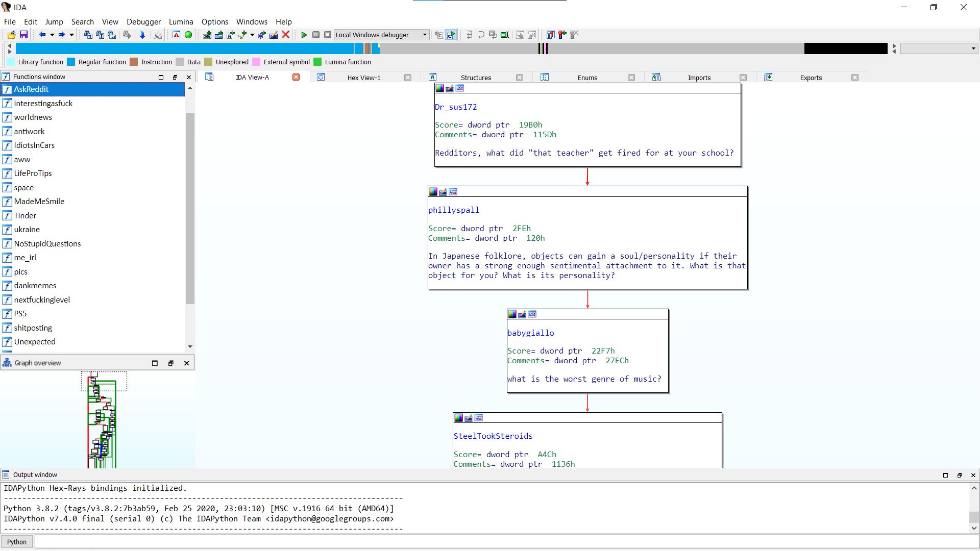Click the rename/edit pencil icon
Viewport: 980px width, 551px height.
pyautogui.click(x=274, y=35)
